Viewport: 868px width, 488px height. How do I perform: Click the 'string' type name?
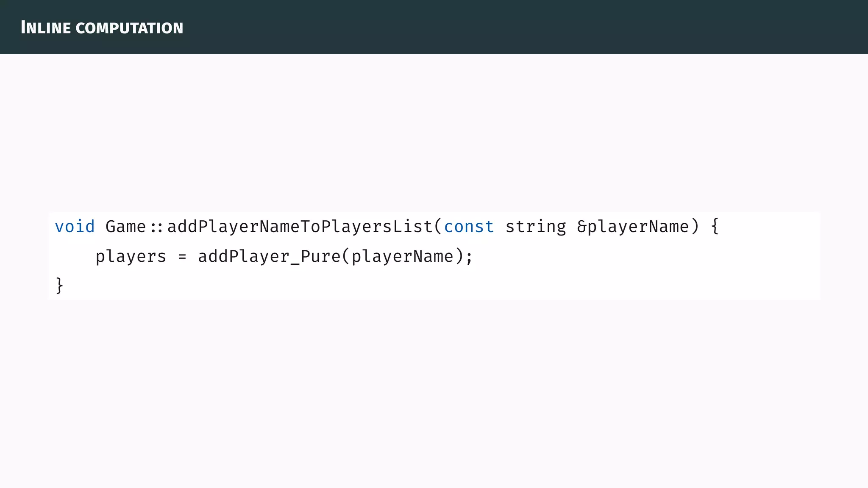point(536,227)
